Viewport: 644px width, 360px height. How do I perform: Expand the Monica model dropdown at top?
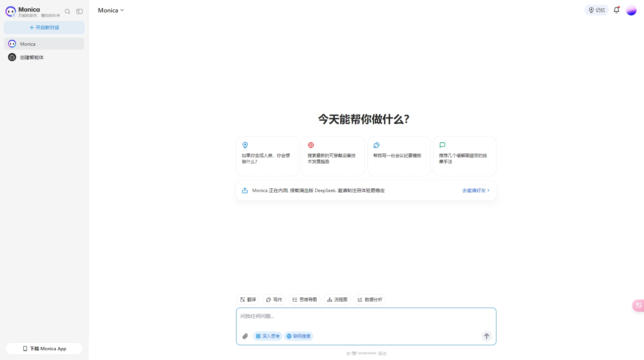111,10
